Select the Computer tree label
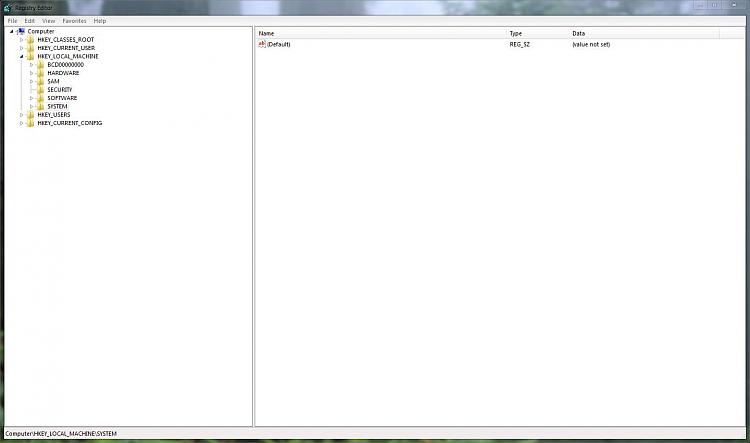This screenshot has width=750, height=443. [x=41, y=32]
